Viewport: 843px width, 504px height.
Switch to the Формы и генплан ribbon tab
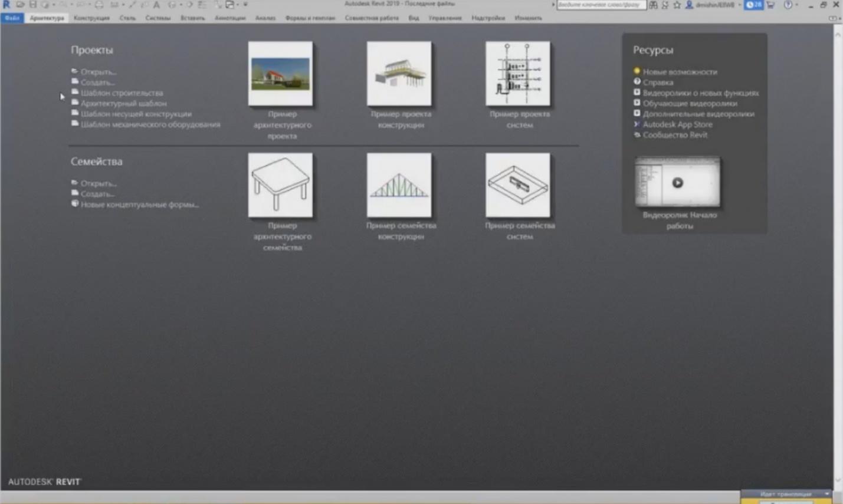click(310, 18)
